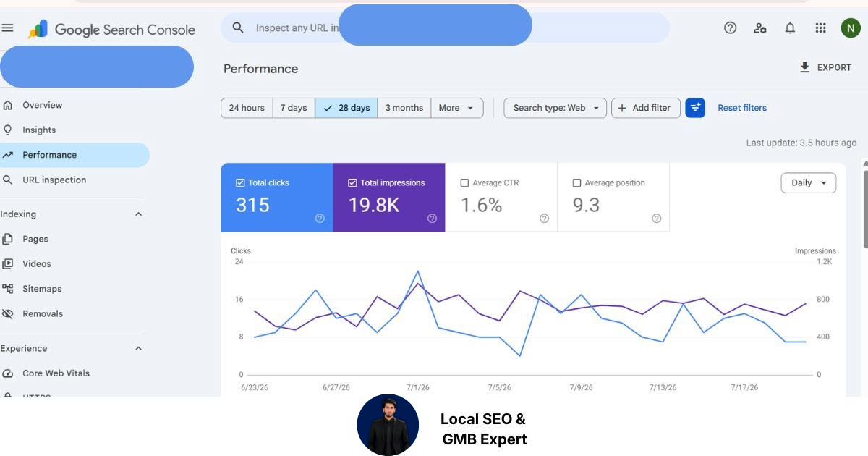Collapse the Indexing section

(139, 214)
